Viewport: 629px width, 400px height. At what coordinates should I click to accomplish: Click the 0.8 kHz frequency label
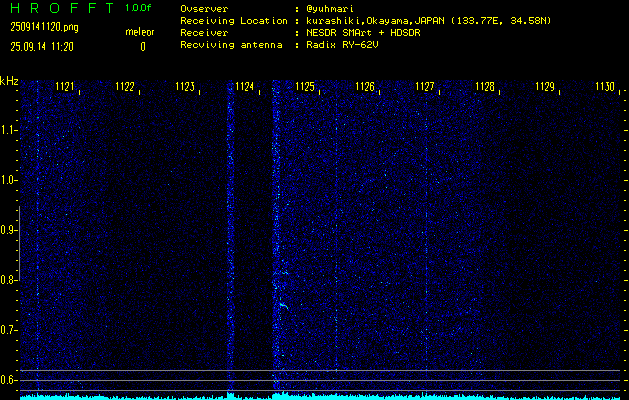tap(7, 280)
